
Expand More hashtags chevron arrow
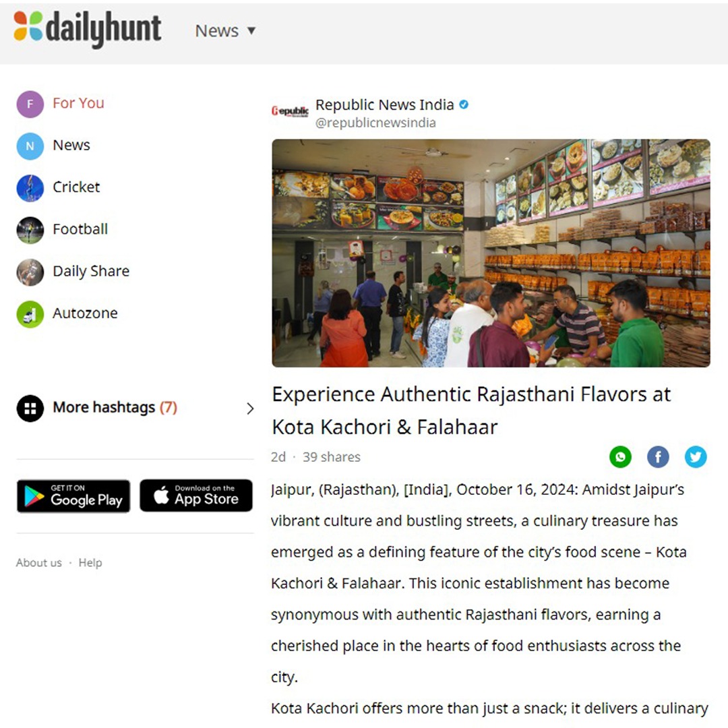point(250,408)
